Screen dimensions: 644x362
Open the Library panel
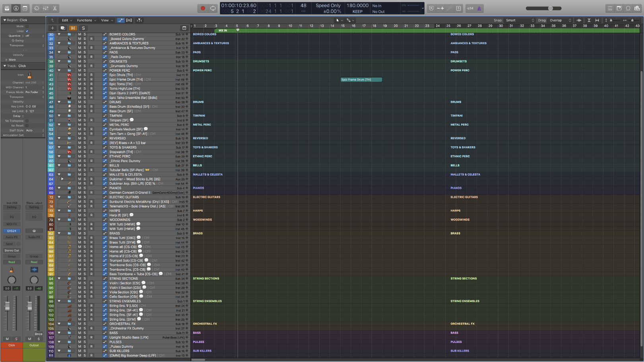click(x=6, y=8)
